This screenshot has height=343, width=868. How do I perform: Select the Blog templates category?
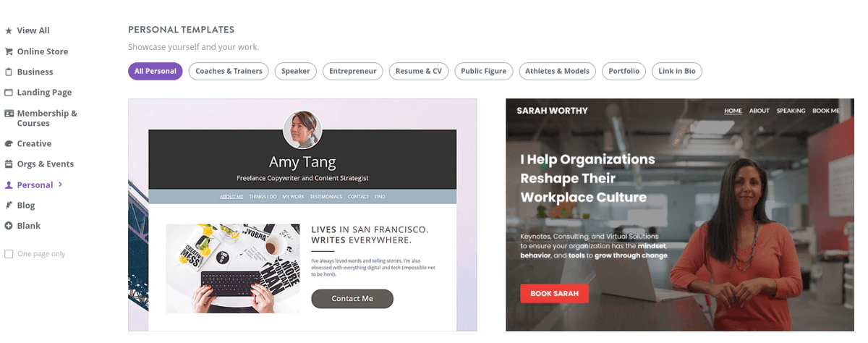click(x=26, y=206)
